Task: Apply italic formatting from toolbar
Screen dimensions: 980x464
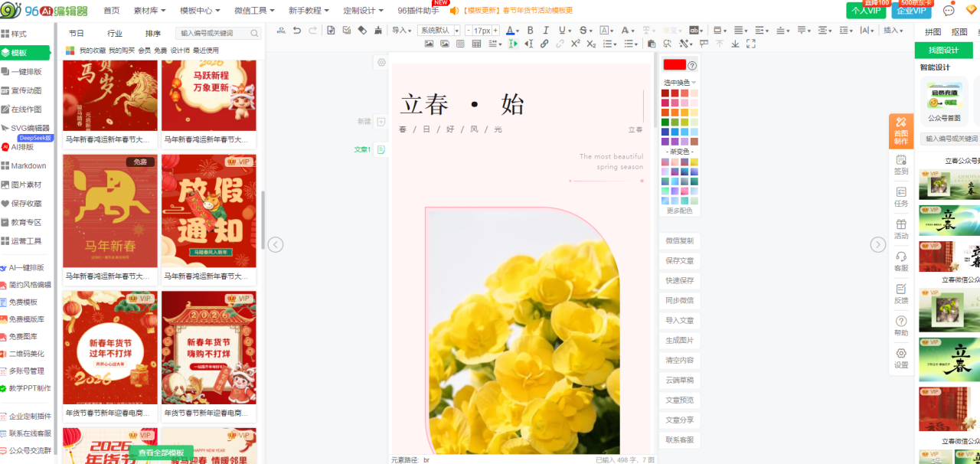Action: [546, 31]
